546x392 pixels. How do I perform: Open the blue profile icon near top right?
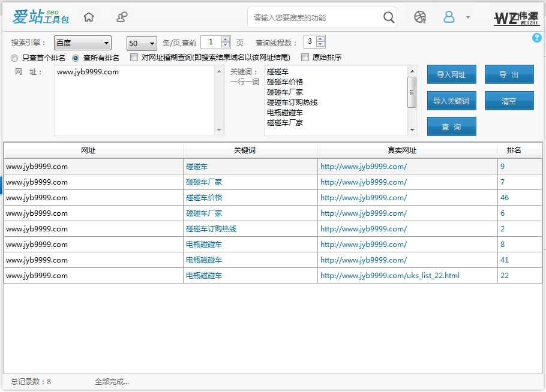click(x=449, y=17)
